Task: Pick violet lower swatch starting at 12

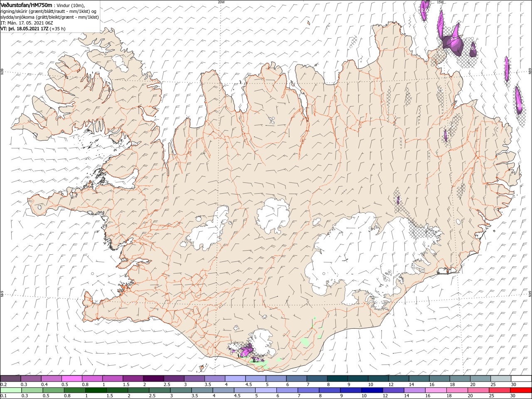Action: point(393,390)
